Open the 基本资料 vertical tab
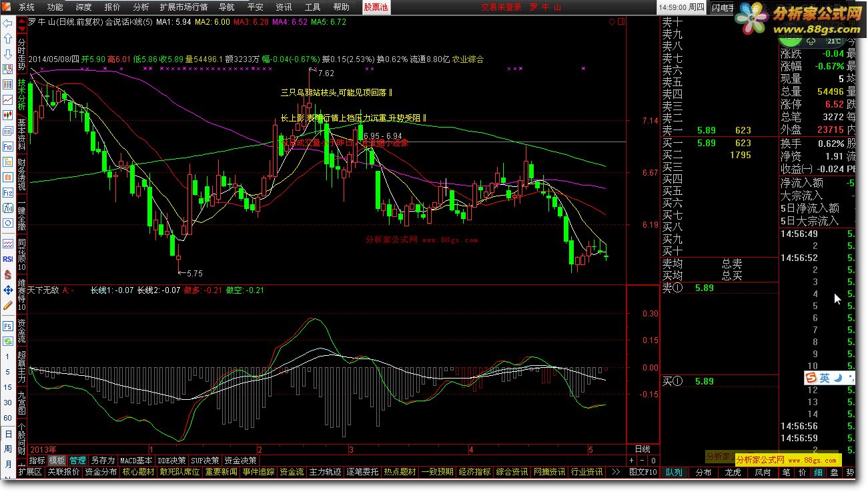Viewport: 868px width, 492px height. click(x=22, y=134)
